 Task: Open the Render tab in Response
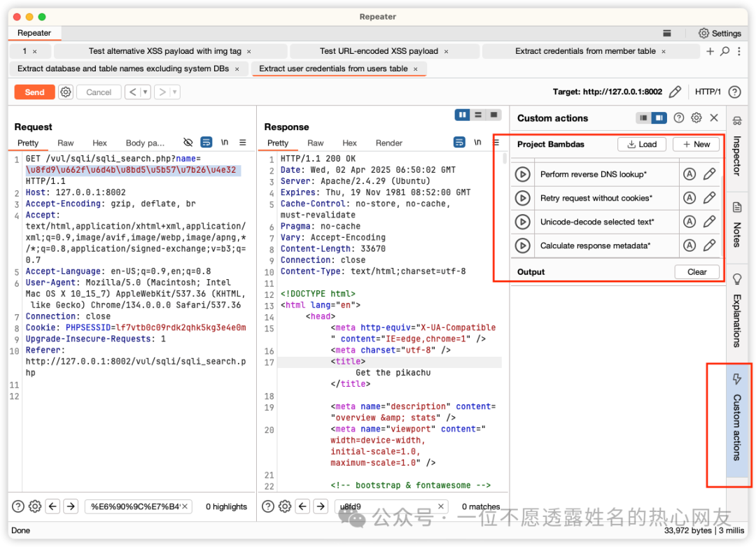pyautogui.click(x=388, y=143)
